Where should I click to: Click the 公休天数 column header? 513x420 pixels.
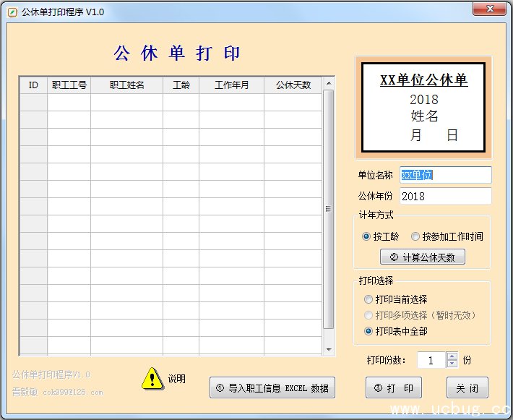click(x=293, y=85)
